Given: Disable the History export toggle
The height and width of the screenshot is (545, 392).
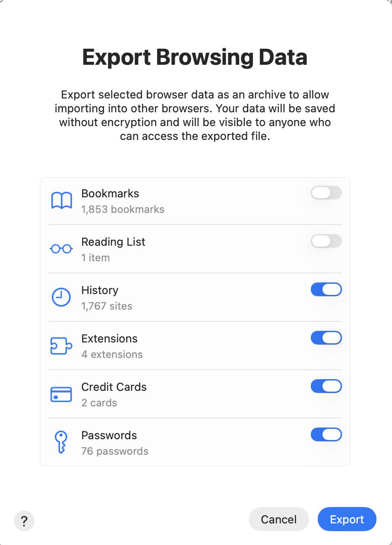Looking at the screenshot, I should pos(326,289).
